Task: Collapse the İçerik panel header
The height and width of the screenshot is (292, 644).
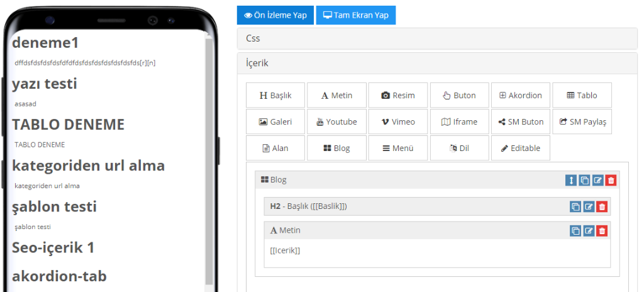Action: click(436, 64)
